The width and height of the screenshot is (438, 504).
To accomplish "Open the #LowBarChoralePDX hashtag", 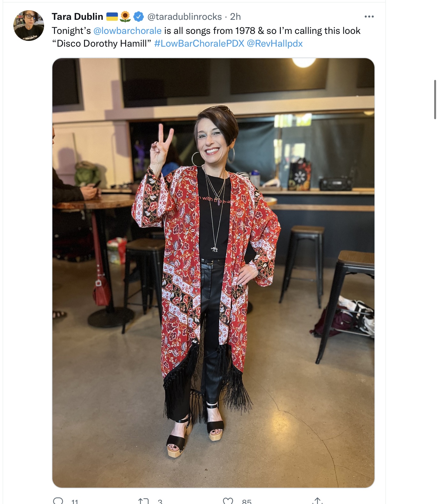I will click(199, 43).
